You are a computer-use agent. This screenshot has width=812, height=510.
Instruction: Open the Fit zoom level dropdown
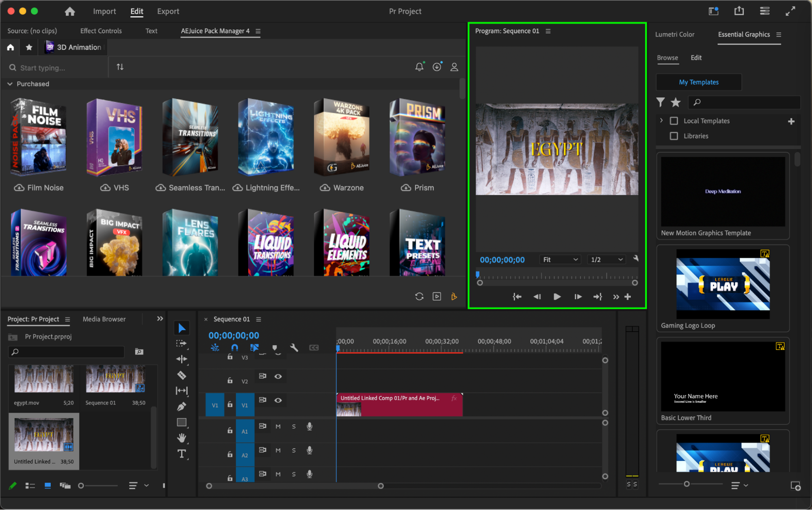coord(560,259)
